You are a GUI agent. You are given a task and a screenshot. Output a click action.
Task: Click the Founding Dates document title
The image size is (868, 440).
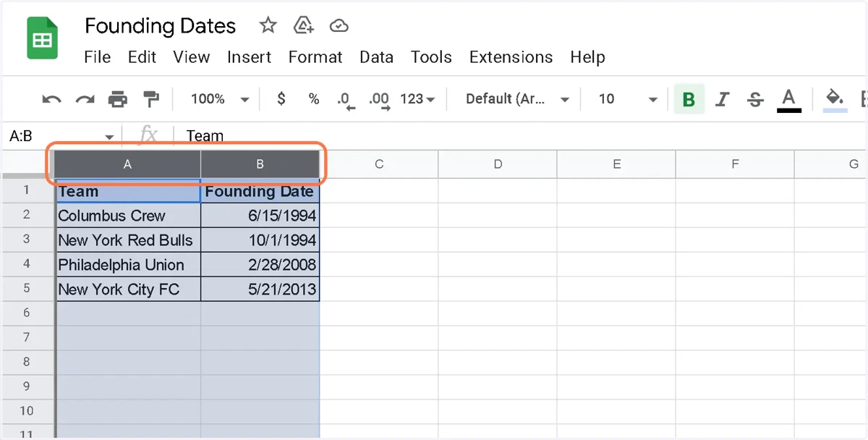[x=160, y=26]
